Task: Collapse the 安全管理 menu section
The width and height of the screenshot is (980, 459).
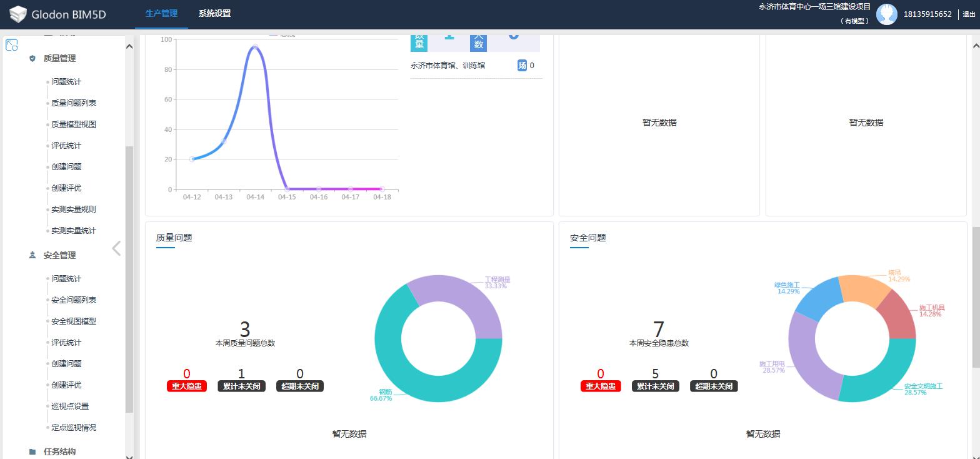Action: (x=60, y=255)
